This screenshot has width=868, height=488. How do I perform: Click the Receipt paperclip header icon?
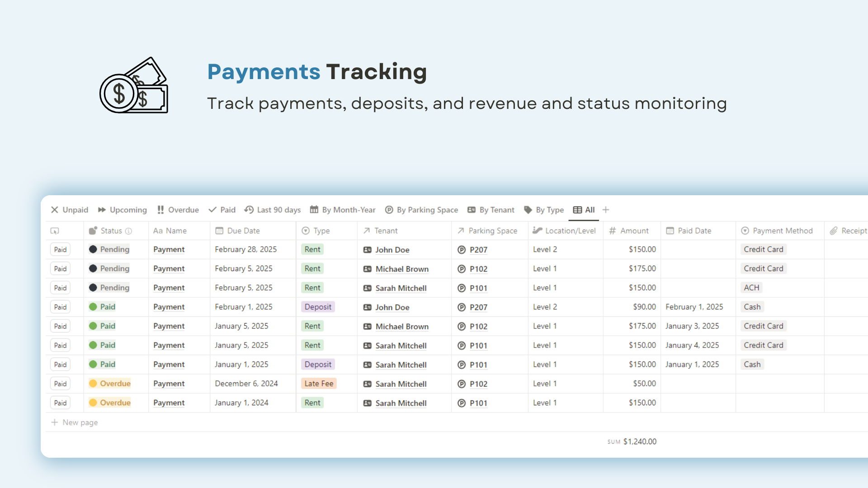(834, 231)
